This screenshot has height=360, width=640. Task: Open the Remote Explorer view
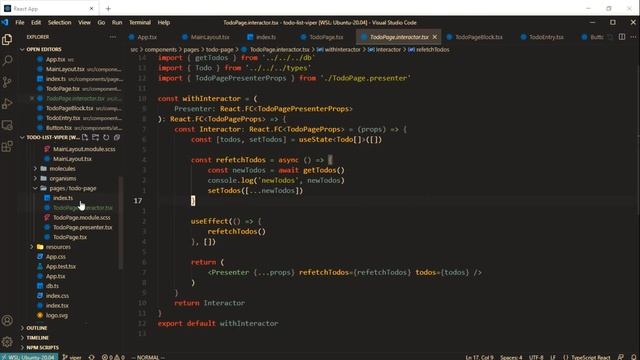click(7, 125)
